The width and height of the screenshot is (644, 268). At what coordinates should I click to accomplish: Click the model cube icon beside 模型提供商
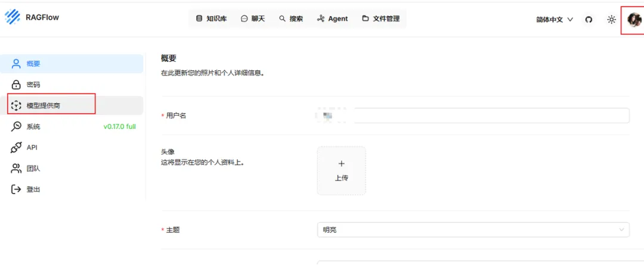click(x=16, y=105)
